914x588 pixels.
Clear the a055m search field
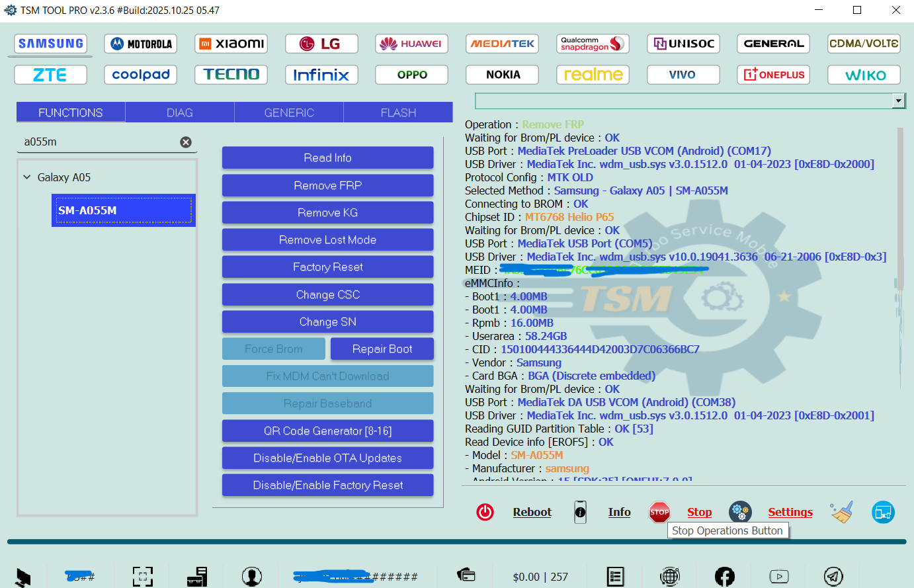click(186, 142)
